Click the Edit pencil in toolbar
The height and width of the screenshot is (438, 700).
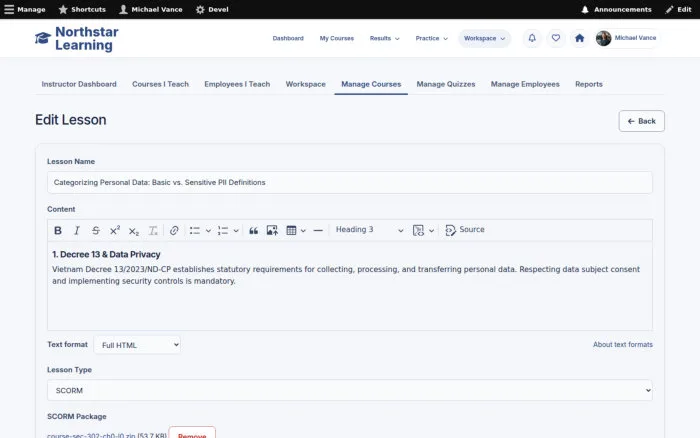678,9
